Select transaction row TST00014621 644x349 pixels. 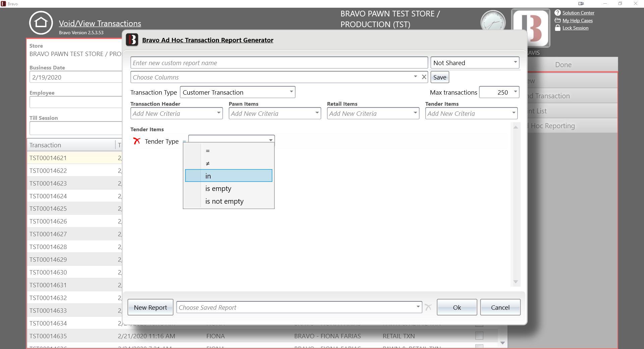pyautogui.click(x=74, y=158)
